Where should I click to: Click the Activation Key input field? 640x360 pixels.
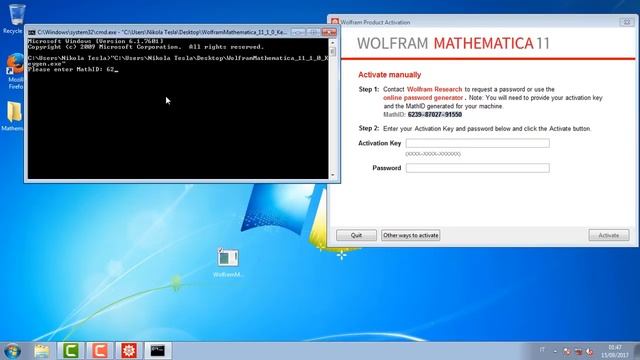478,143
